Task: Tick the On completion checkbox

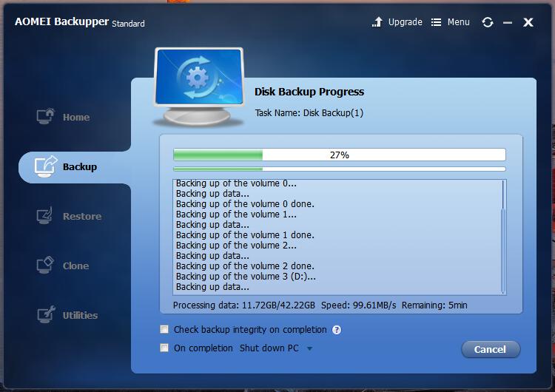Action: [x=164, y=348]
